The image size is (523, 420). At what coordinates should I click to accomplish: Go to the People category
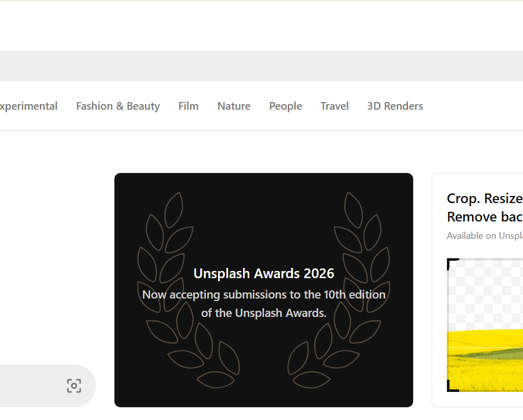point(286,106)
